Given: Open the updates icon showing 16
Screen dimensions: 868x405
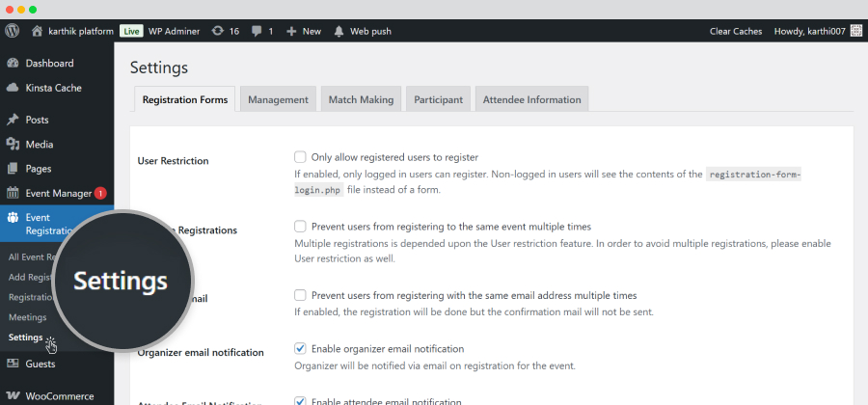Looking at the screenshot, I should [218, 32].
